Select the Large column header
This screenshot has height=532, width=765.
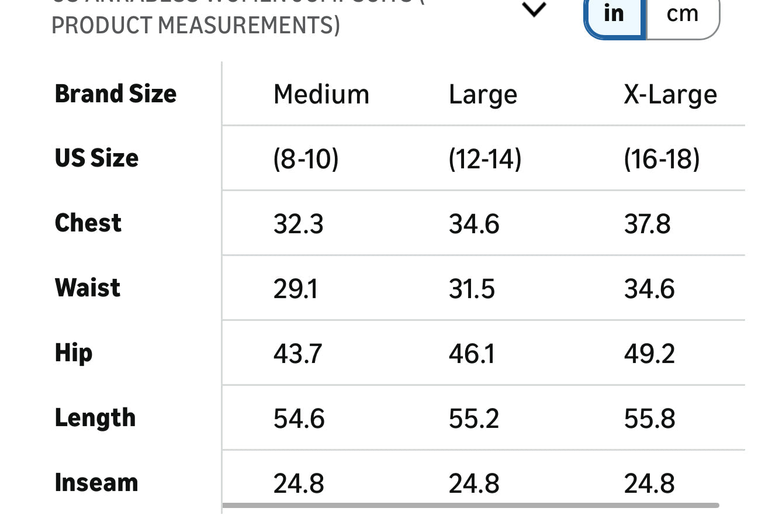click(x=483, y=95)
